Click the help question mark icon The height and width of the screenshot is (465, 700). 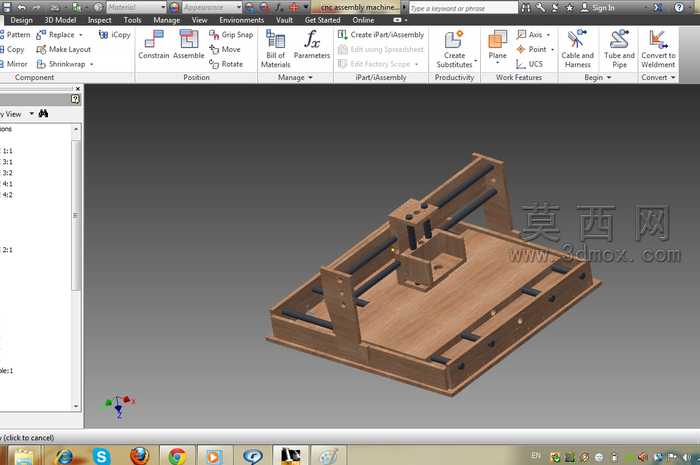pos(679,7)
